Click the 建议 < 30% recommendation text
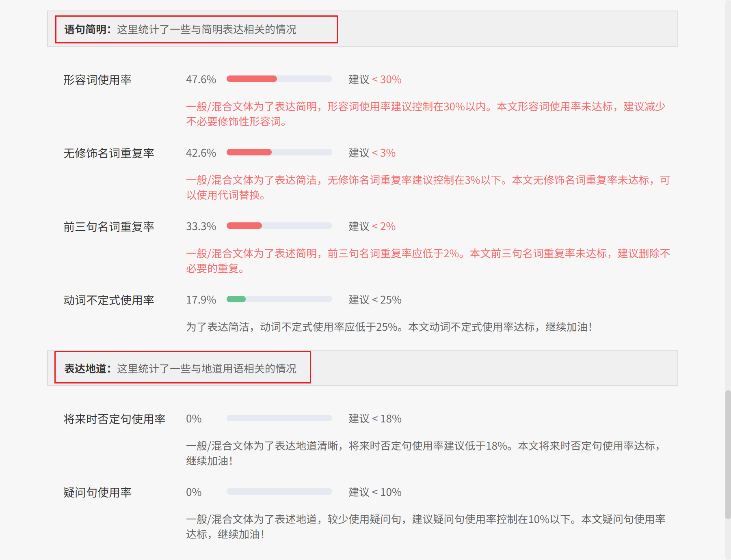This screenshot has width=731, height=560. [375, 80]
